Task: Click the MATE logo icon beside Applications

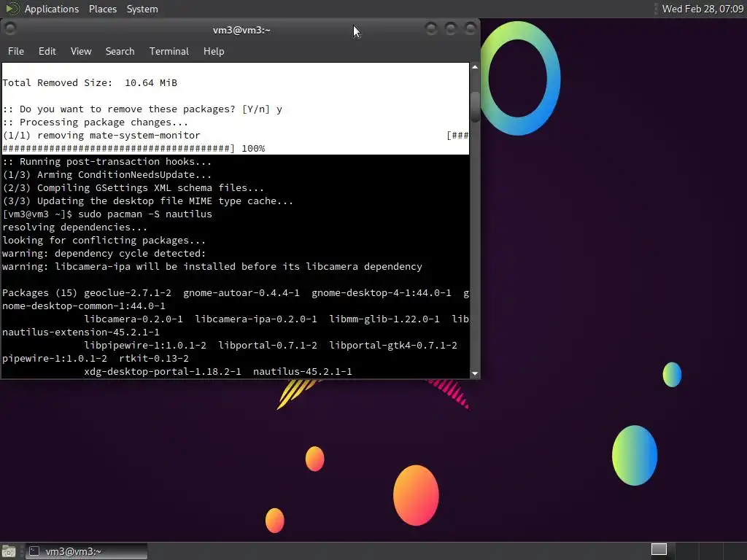Action: click(x=12, y=9)
